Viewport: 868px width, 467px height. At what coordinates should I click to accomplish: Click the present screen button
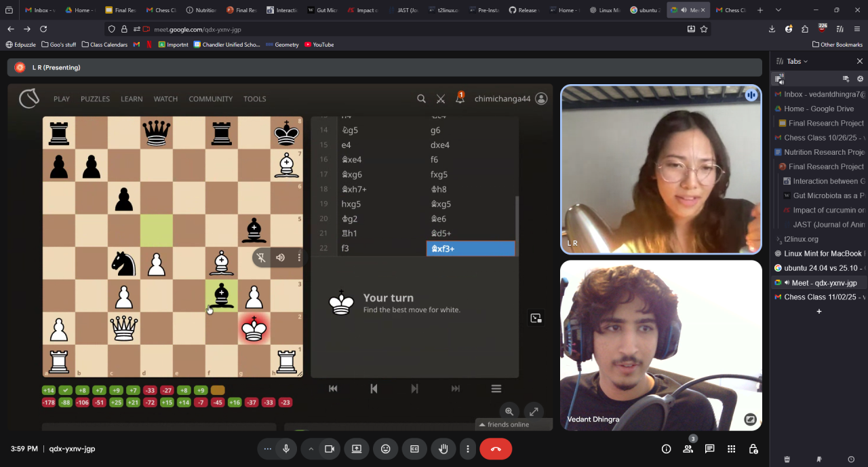(357, 449)
